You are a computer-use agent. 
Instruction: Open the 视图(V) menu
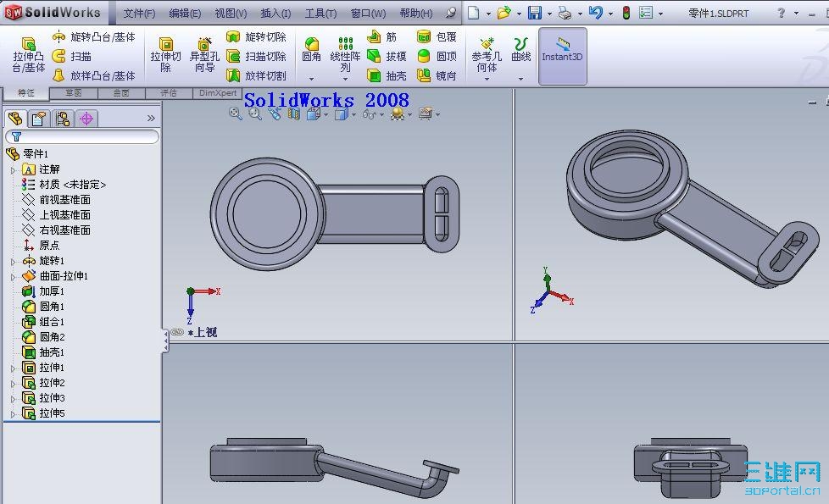point(231,14)
